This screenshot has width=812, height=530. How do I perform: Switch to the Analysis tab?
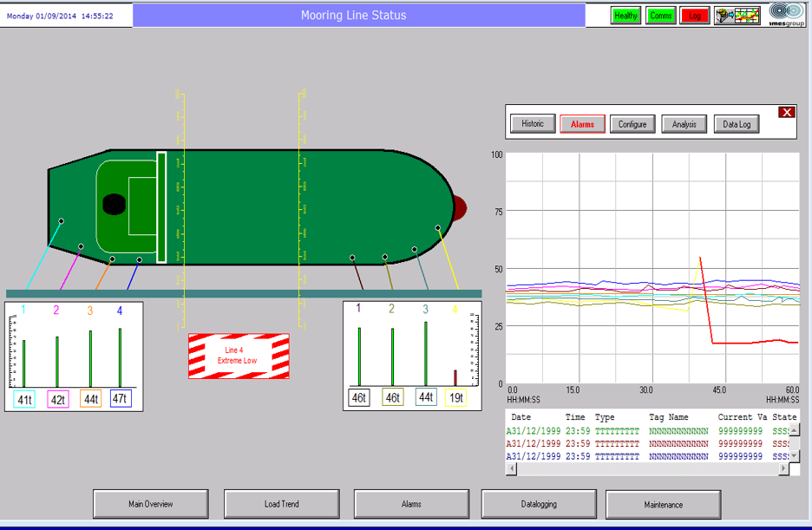[x=684, y=124]
